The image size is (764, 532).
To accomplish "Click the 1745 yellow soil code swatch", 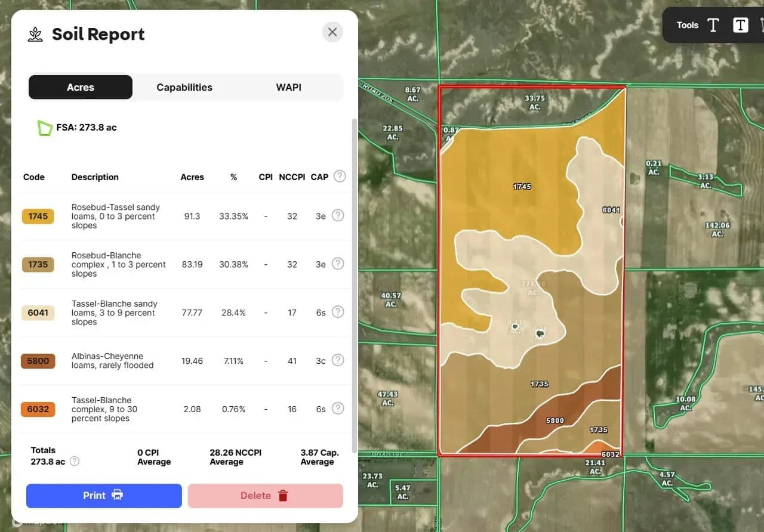I will [x=38, y=216].
